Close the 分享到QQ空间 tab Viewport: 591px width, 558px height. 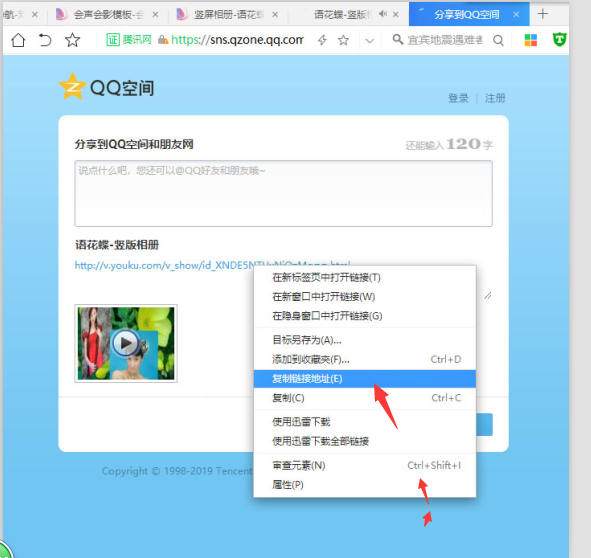tap(516, 15)
